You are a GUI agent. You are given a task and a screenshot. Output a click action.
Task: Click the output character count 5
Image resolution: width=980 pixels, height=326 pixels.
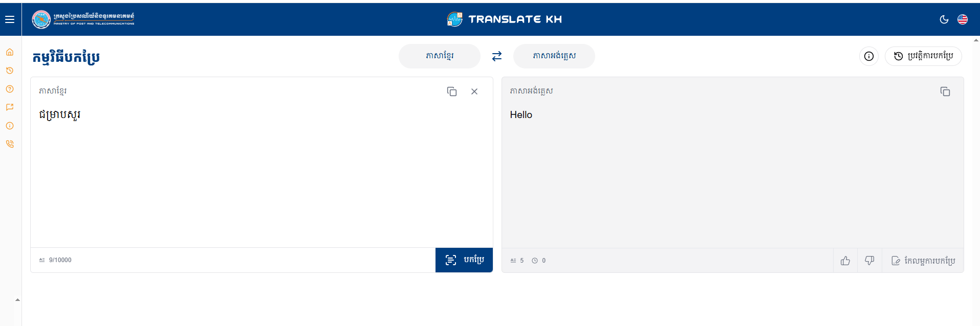[517, 261]
